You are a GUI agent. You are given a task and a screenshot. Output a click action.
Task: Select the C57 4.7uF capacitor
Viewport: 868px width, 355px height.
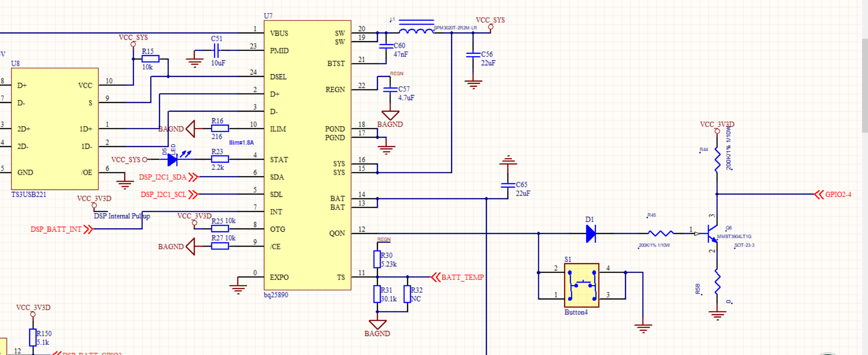pos(390,89)
